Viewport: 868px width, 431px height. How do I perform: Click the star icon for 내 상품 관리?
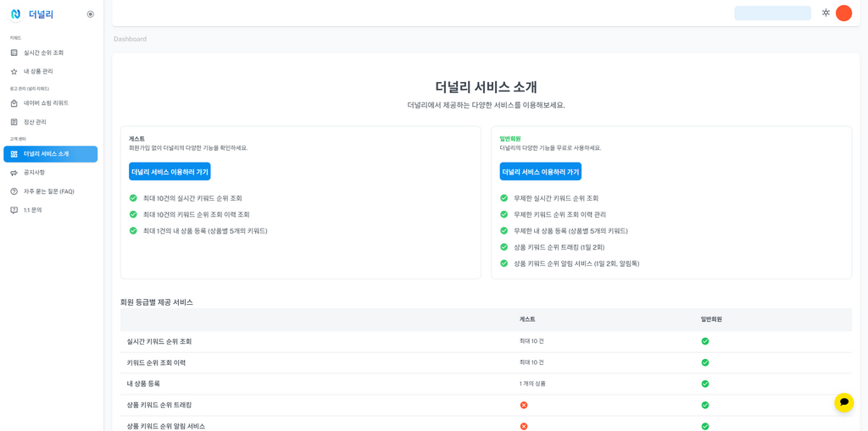point(14,71)
